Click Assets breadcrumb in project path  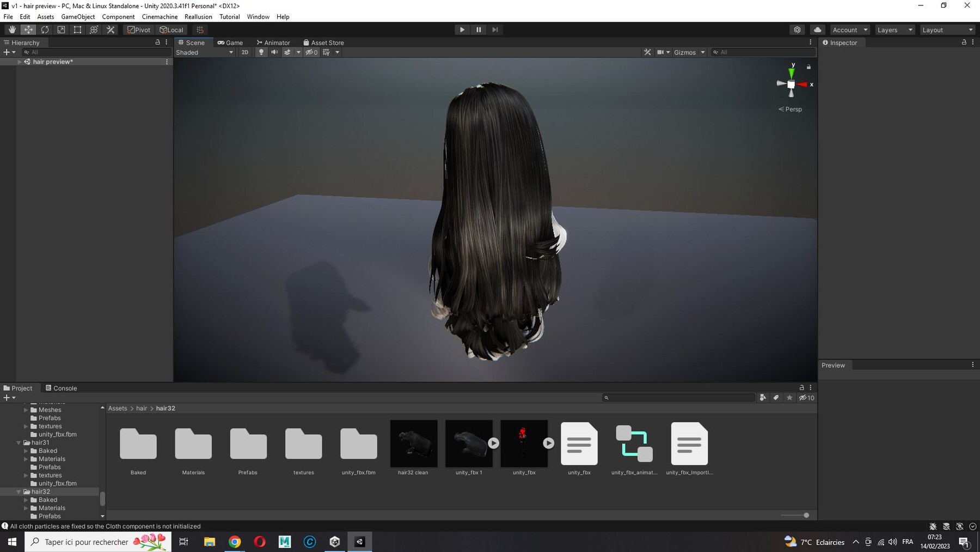point(118,408)
